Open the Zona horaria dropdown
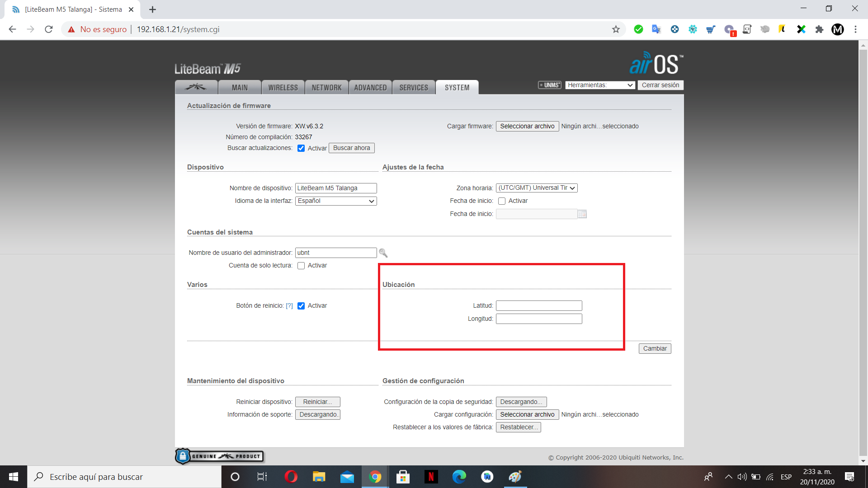868x488 pixels. pyautogui.click(x=537, y=188)
